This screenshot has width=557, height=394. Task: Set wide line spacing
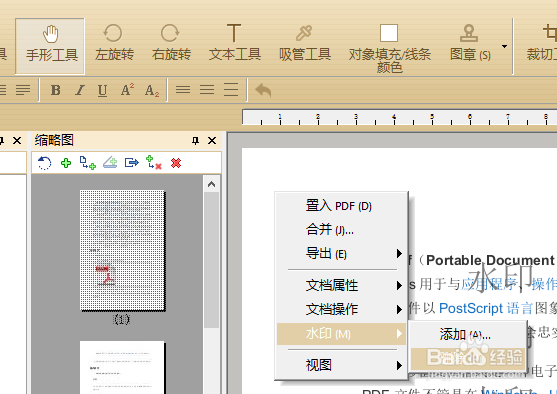[231, 90]
